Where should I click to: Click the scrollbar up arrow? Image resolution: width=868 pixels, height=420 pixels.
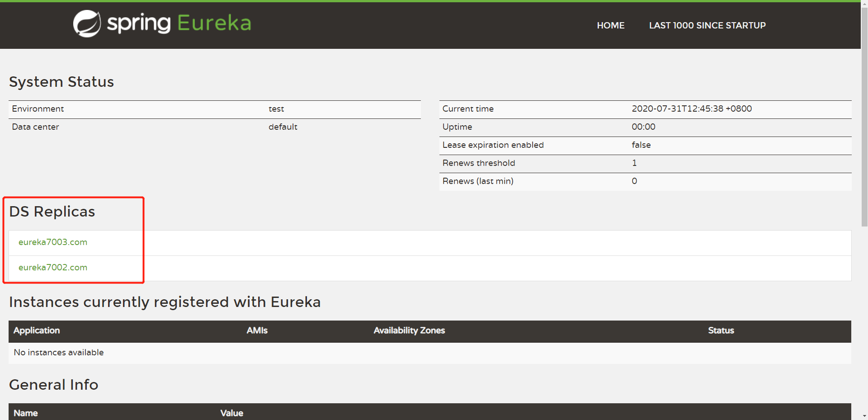864,4
